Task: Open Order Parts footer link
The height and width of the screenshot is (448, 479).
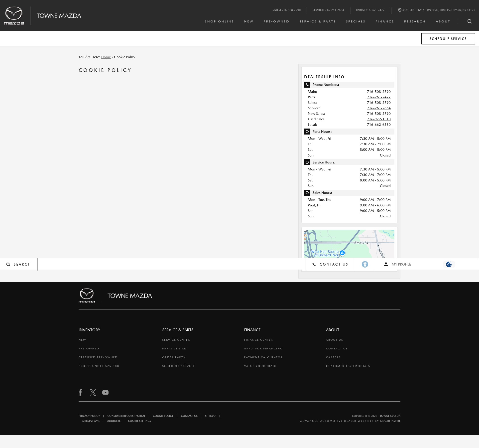Action: (x=173, y=357)
